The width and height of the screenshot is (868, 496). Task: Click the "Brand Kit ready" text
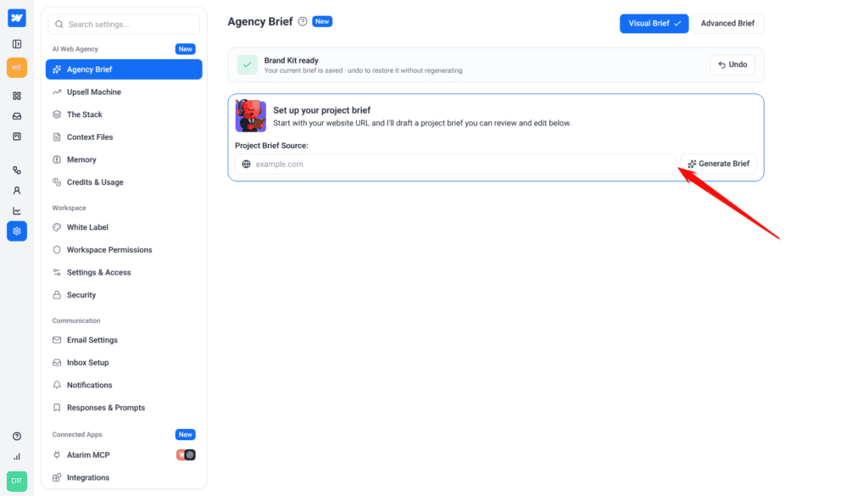(292, 60)
